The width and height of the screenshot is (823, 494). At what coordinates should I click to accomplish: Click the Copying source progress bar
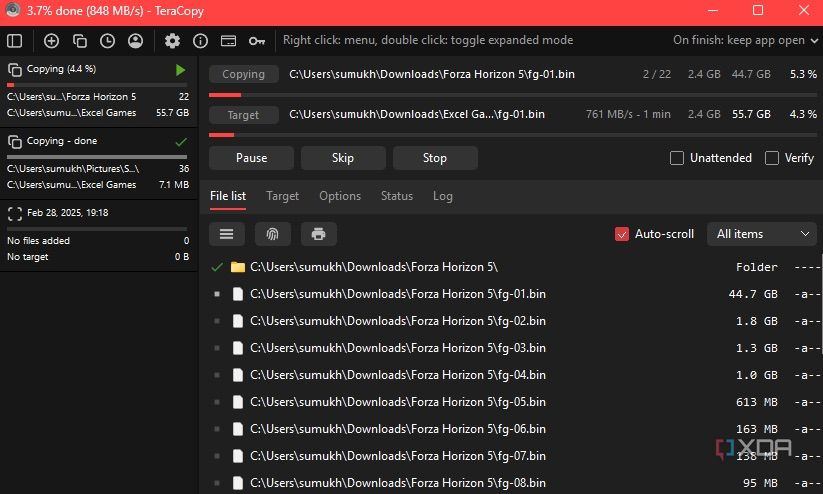pyautogui.click(x=512, y=95)
